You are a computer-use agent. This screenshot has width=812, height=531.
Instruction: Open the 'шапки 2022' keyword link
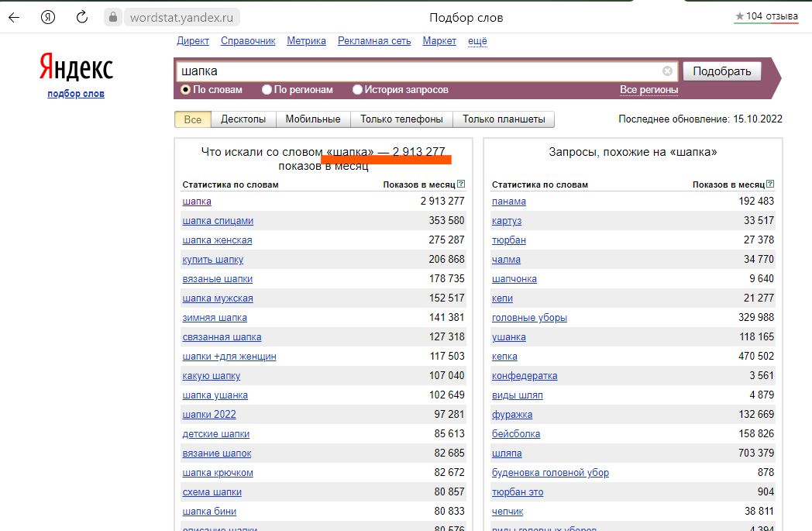[x=209, y=415]
